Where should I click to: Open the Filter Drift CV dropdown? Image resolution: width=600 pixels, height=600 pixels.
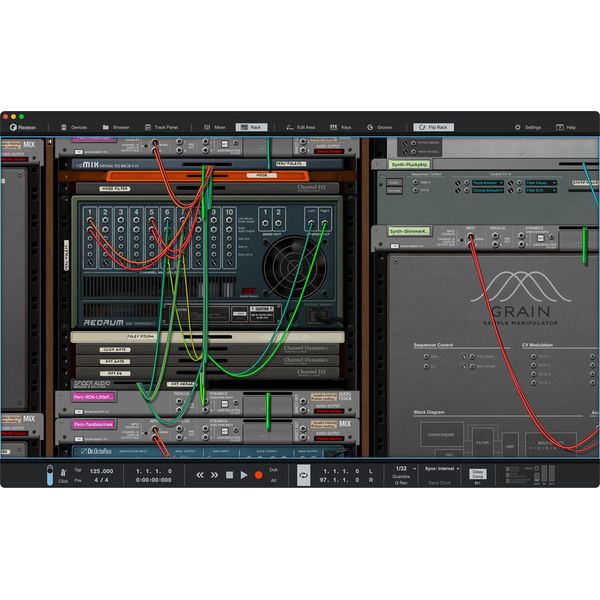tap(540, 190)
